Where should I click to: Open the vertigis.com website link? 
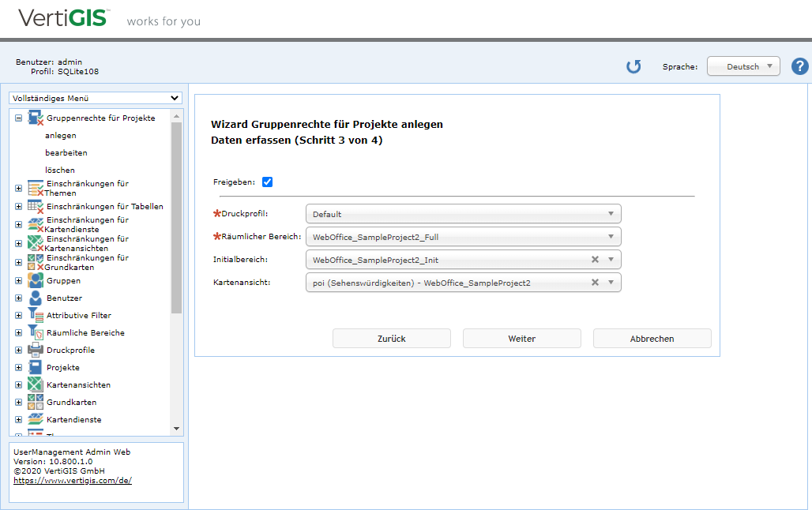(73, 480)
